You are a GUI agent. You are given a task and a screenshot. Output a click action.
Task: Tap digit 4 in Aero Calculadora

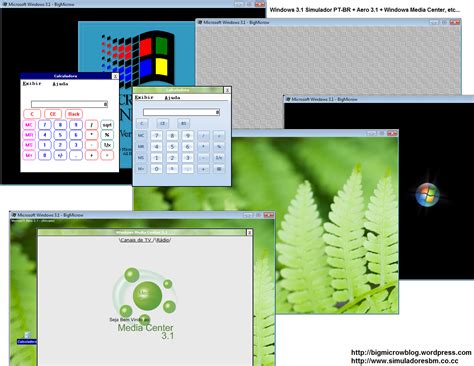pos(157,147)
